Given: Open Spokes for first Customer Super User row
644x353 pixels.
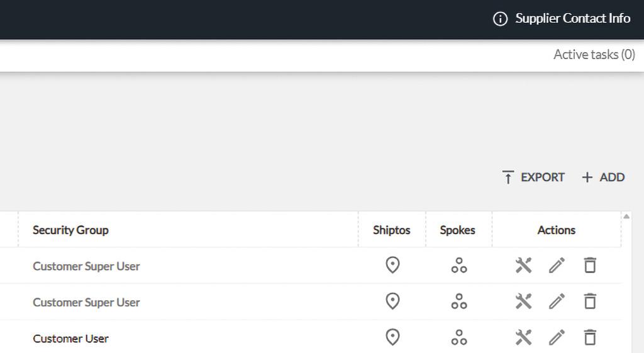Looking at the screenshot, I should point(459,266).
